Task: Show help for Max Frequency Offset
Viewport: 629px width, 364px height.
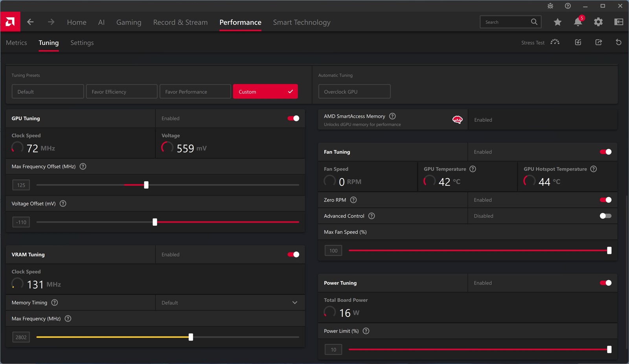Action: pos(83,166)
